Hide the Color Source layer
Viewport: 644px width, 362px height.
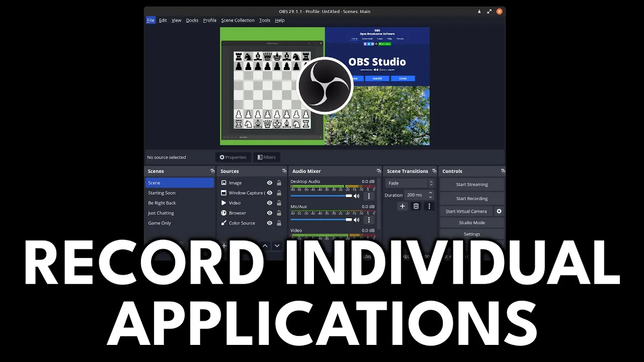pyautogui.click(x=270, y=223)
